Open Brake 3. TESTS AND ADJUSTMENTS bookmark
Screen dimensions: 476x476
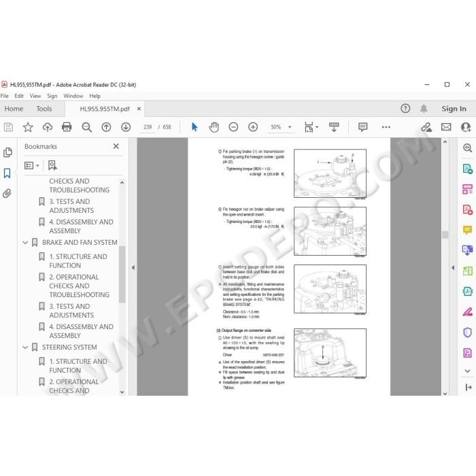tap(71, 311)
